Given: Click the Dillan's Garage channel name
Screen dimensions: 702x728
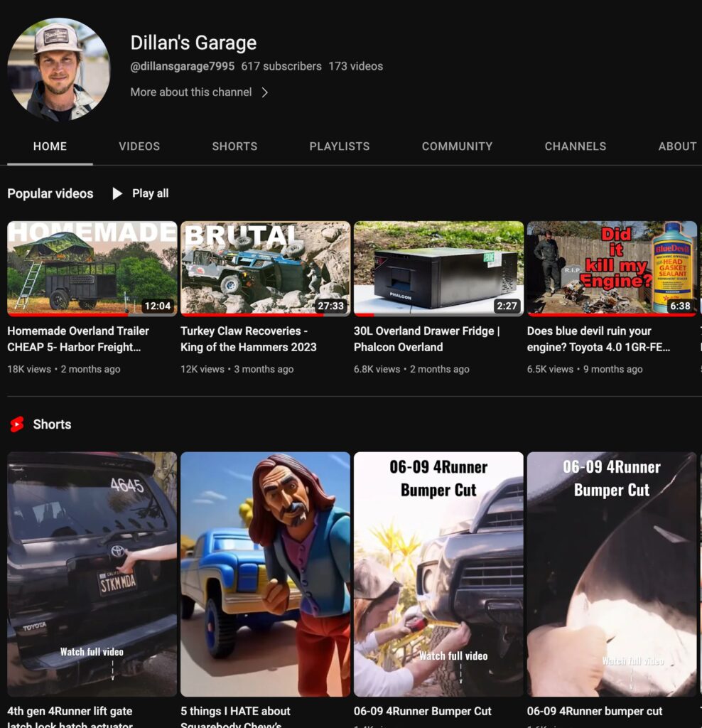Looking at the screenshot, I should pyautogui.click(x=193, y=43).
